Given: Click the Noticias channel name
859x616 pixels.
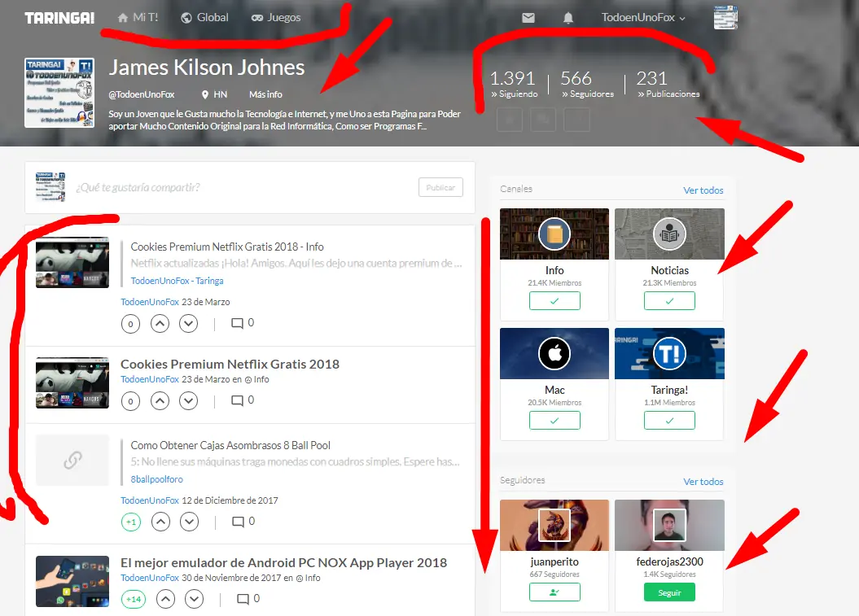Looking at the screenshot, I should [x=669, y=270].
